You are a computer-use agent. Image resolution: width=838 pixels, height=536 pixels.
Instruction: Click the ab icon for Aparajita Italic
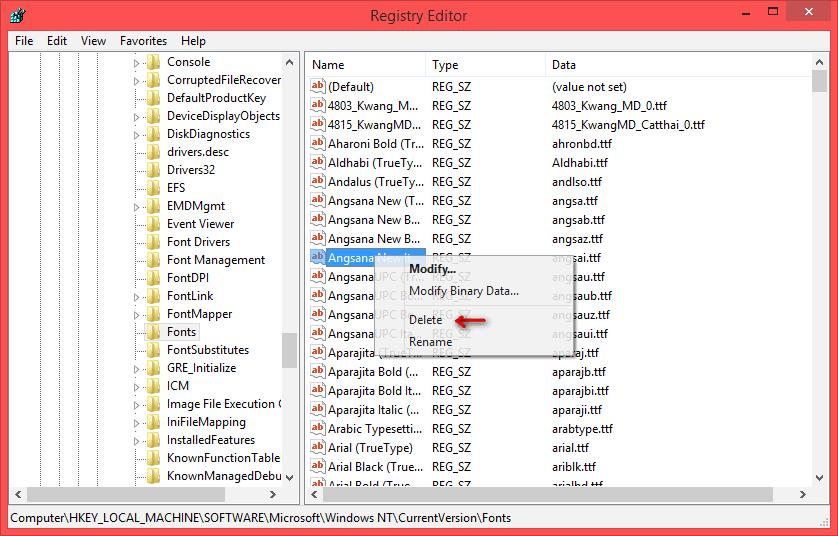317,409
